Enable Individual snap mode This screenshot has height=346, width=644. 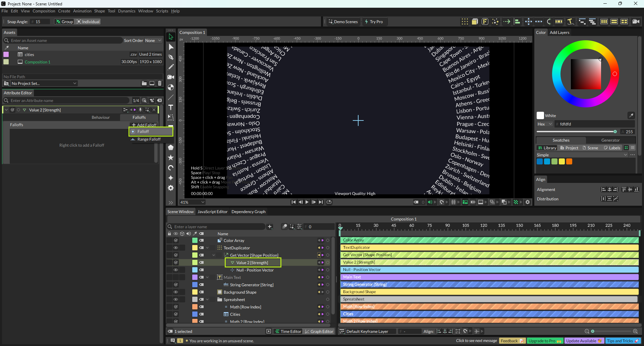[88, 22]
